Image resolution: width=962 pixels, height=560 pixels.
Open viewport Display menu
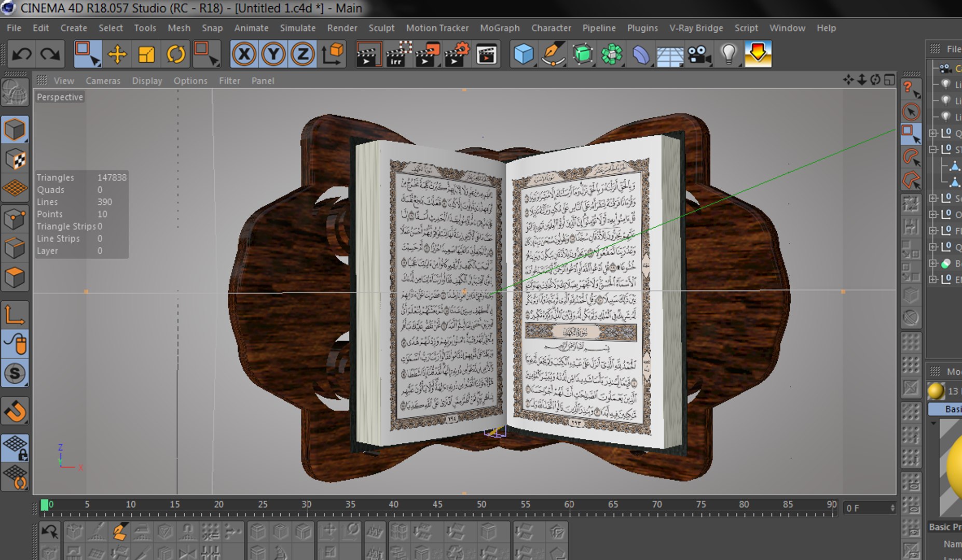pos(147,81)
